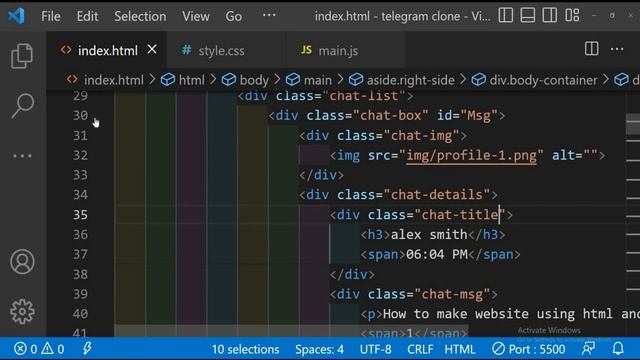
Task: Click body in the breadcrumb
Action: tap(245, 80)
